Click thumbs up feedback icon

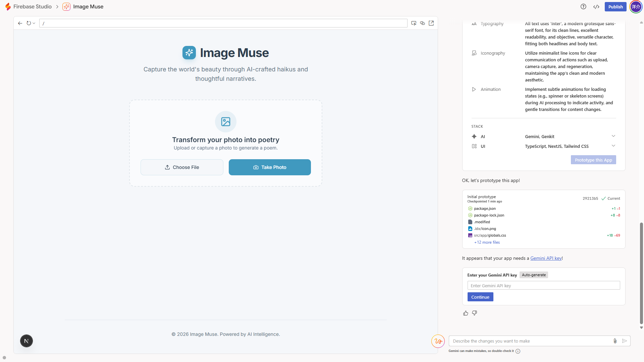tap(466, 313)
